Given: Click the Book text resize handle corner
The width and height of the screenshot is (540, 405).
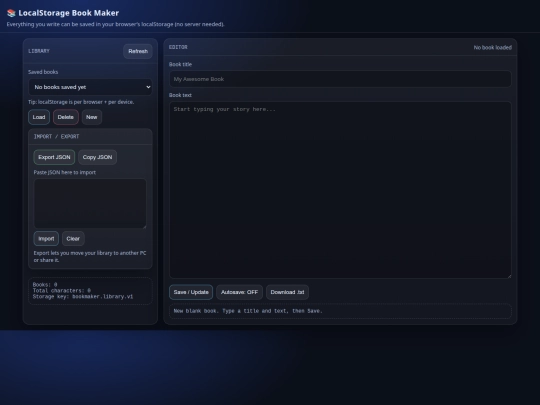Looking at the screenshot, I should coord(509,276).
